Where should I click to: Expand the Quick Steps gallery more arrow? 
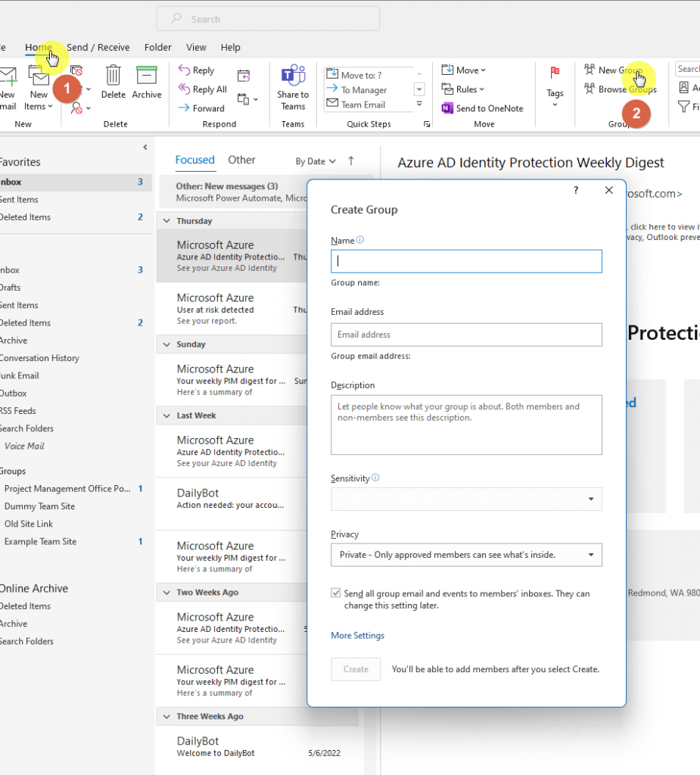pyautogui.click(x=419, y=104)
